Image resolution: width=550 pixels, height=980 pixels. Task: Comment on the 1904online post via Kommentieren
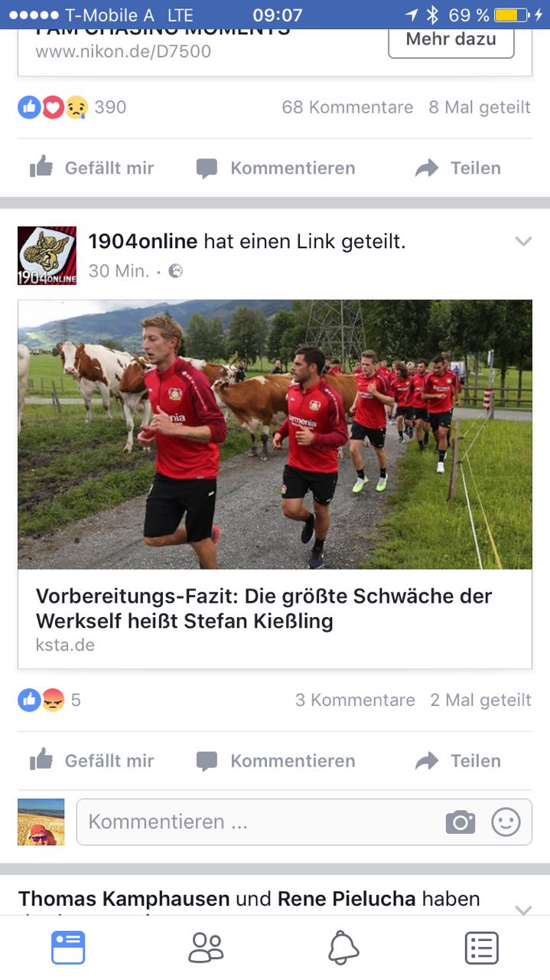pos(275,760)
